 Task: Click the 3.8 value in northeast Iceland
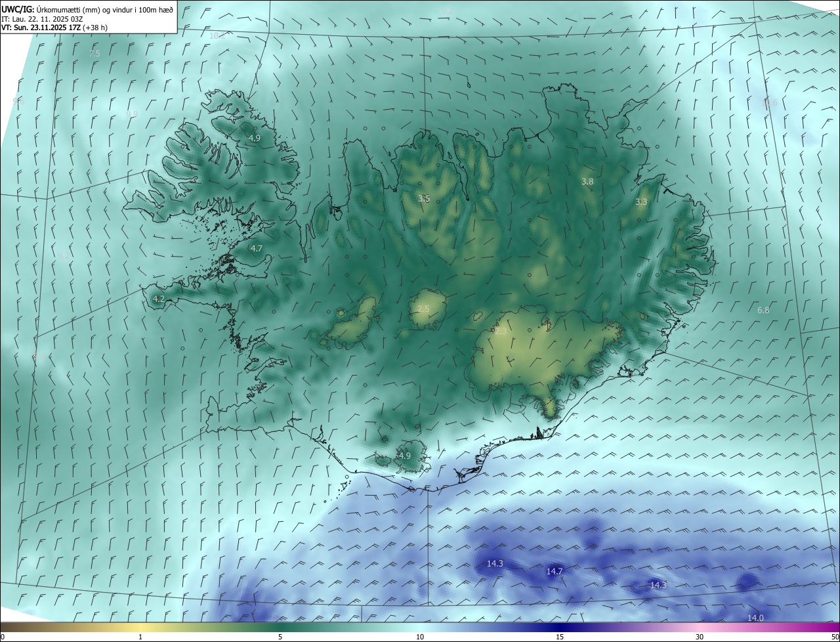[587, 181]
